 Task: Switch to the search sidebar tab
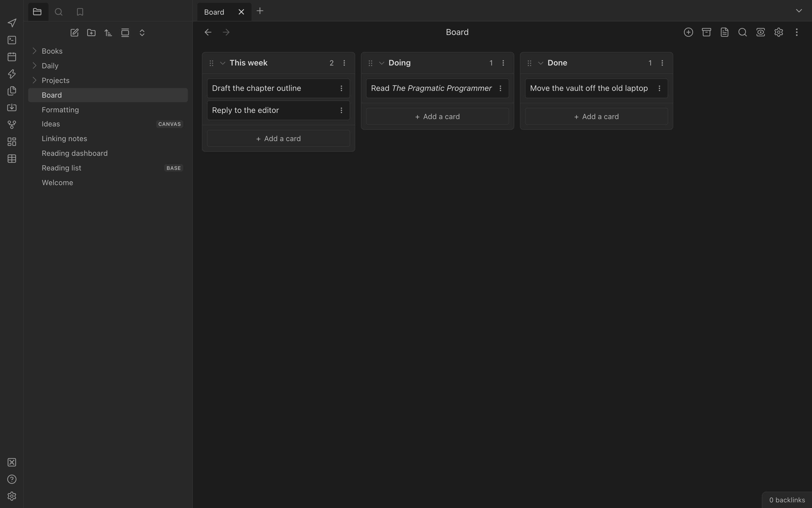[59, 12]
